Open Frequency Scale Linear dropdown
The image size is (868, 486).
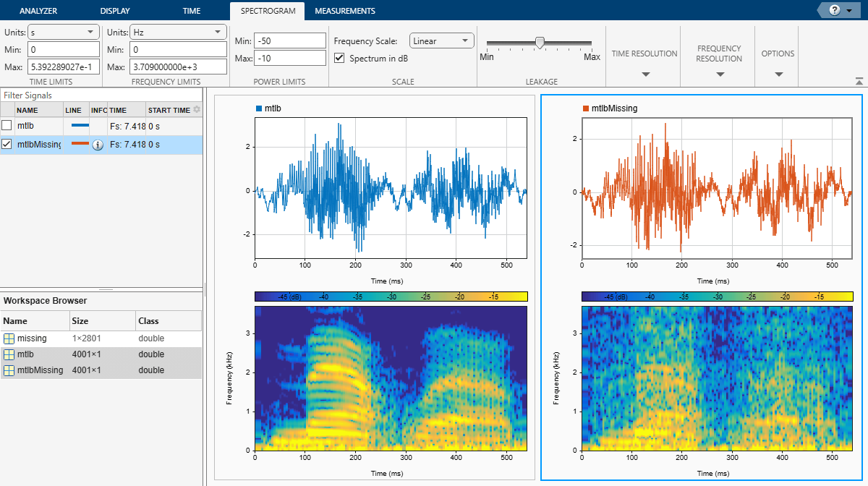[441, 40]
